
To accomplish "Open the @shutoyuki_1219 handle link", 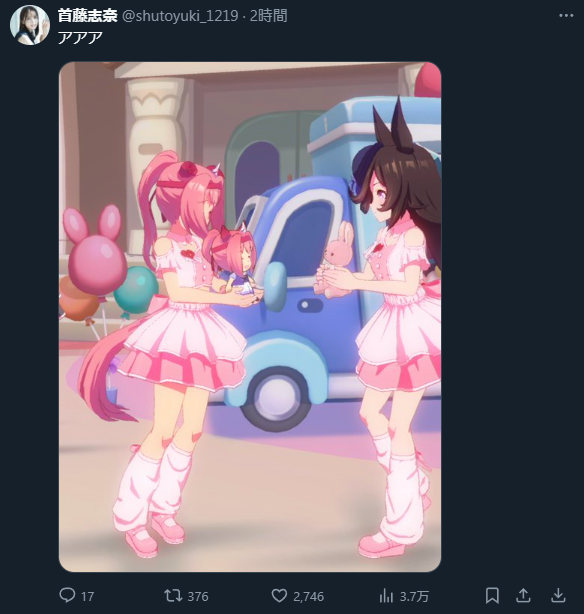I will coord(180,16).
